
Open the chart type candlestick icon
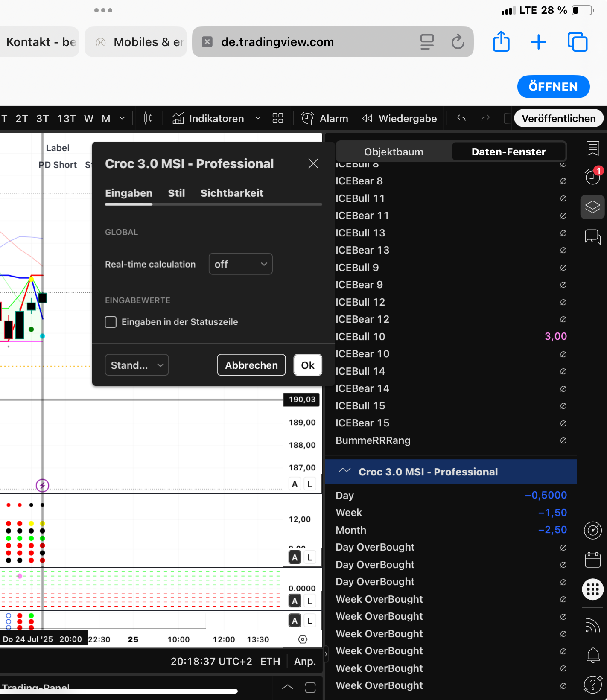point(148,118)
